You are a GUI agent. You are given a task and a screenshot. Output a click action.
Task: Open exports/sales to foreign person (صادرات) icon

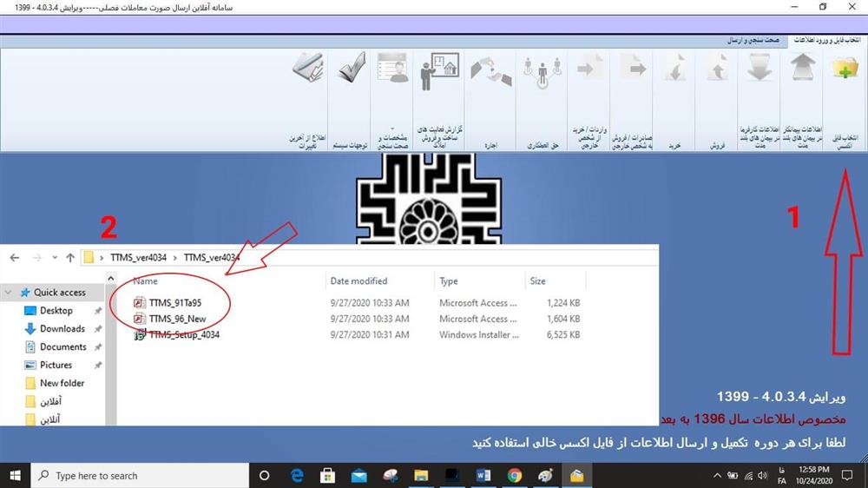point(634,68)
